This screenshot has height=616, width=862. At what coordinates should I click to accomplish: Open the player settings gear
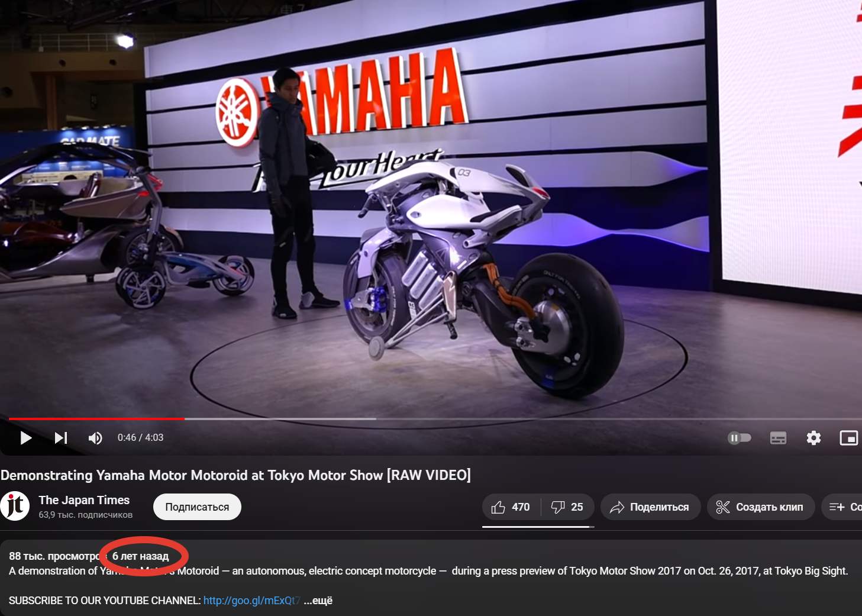813,438
